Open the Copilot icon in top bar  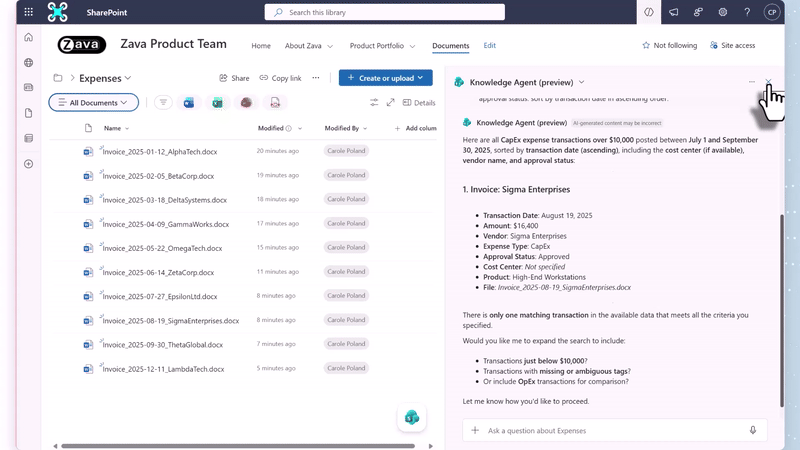click(x=648, y=12)
